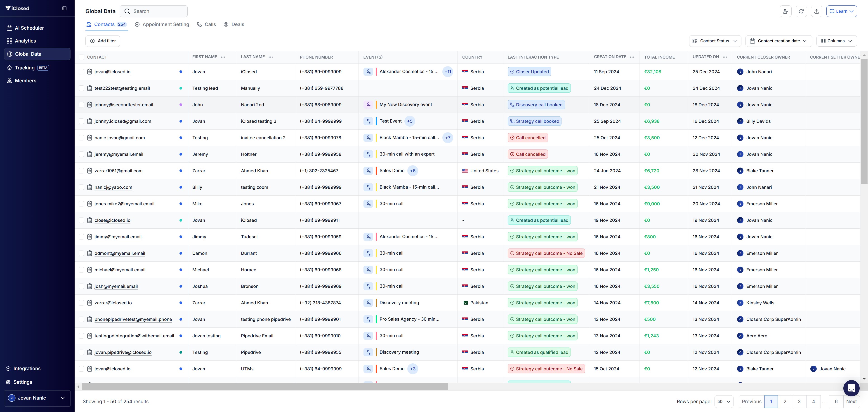The width and height of the screenshot is (868, 412).
Task: Expand the Columns dropdown
Action: pyautogui.click(x=836, y=41)
